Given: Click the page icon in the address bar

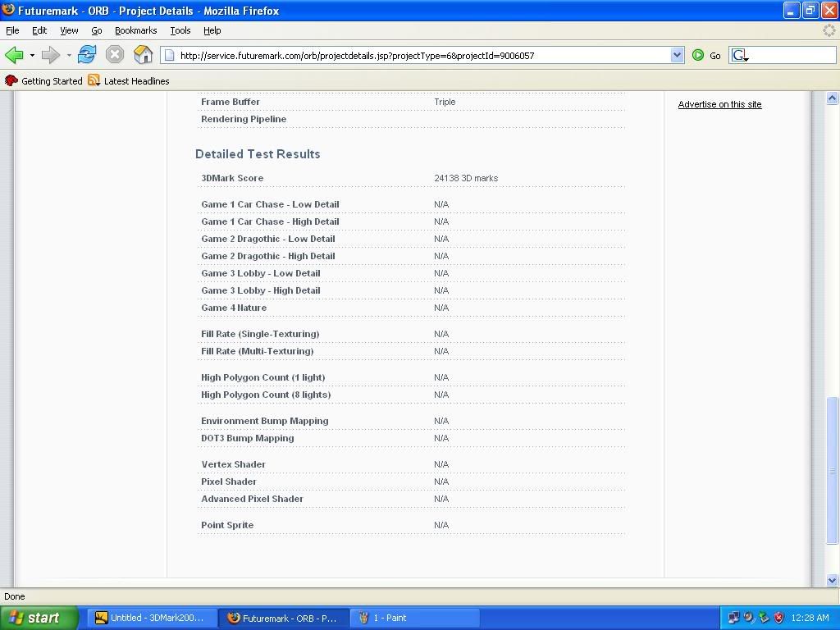Looking at the screenshot, I should click(169, 55).
